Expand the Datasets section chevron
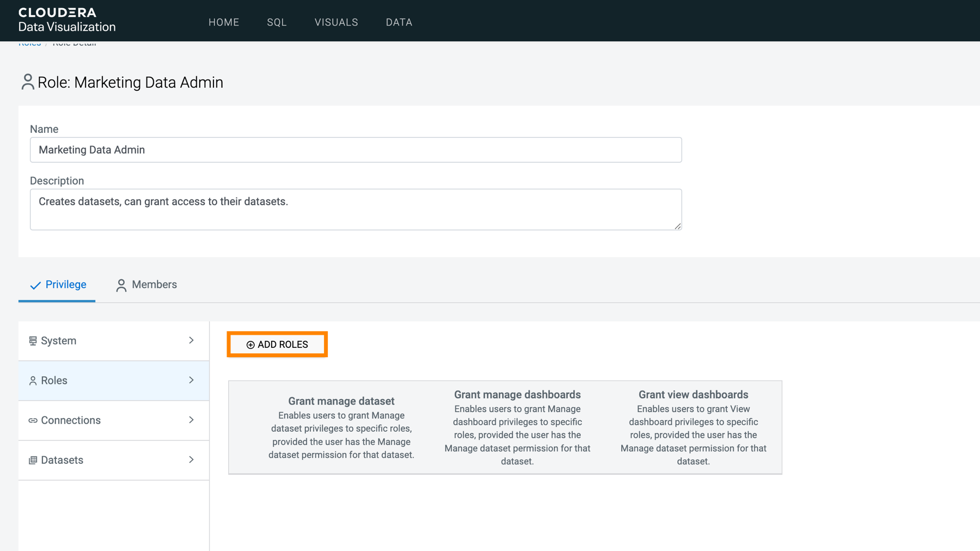Viewport: 980px width, 551px height. (191, 460)
